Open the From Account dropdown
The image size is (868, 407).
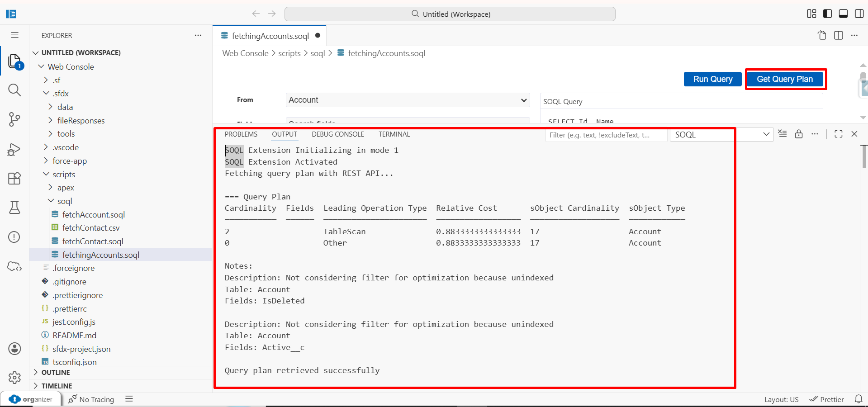(x=408, y=100)
